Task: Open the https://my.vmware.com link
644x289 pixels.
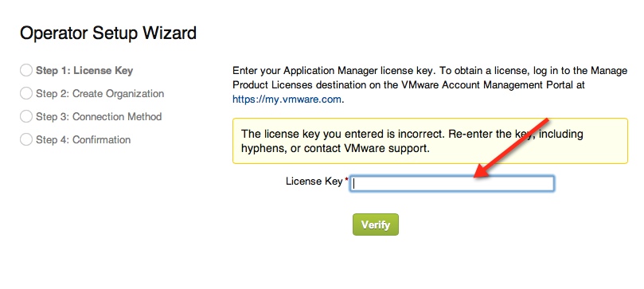Action: (287, 100)
